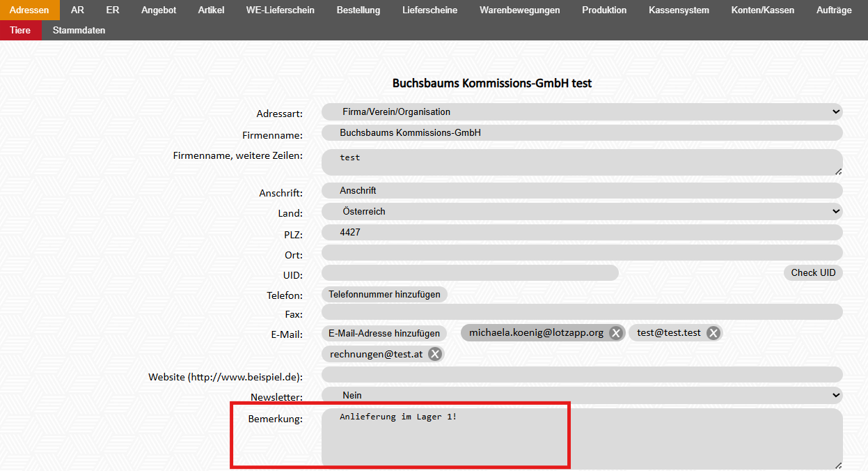Select the test@test.test email chip
This screenshot has width=868, height=471.
tap(669, 333)
